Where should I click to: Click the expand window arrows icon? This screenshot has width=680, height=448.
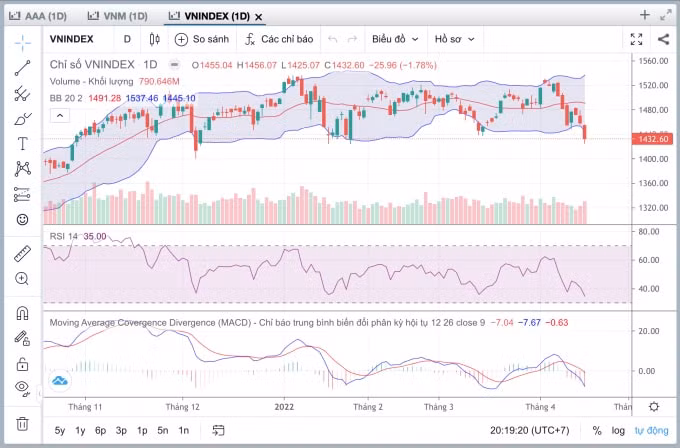(666, 16)
